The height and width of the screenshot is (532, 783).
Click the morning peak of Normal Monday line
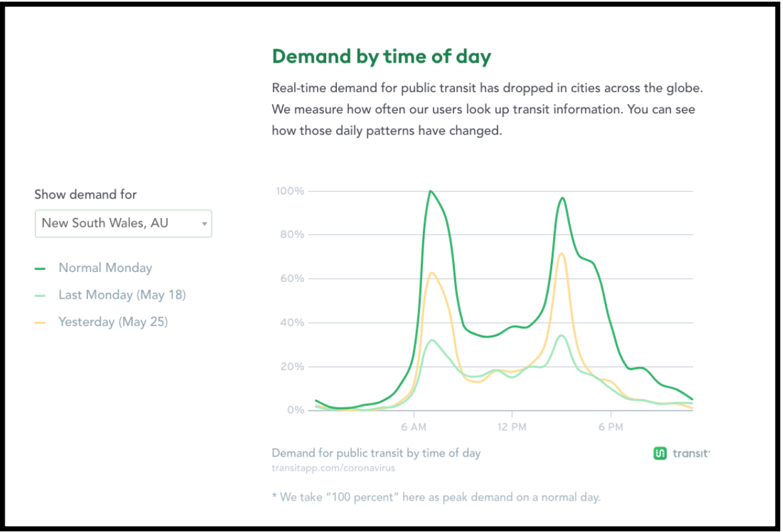point(430,191)
